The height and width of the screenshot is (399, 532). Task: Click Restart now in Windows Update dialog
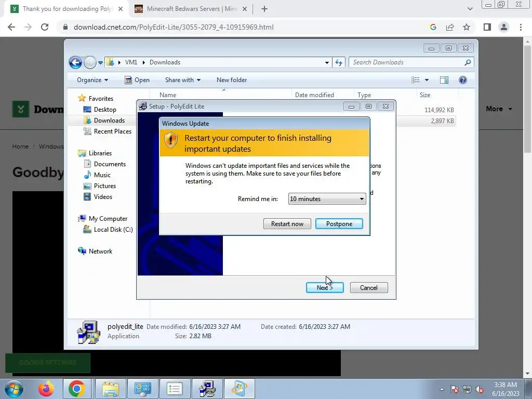[287, 223]
